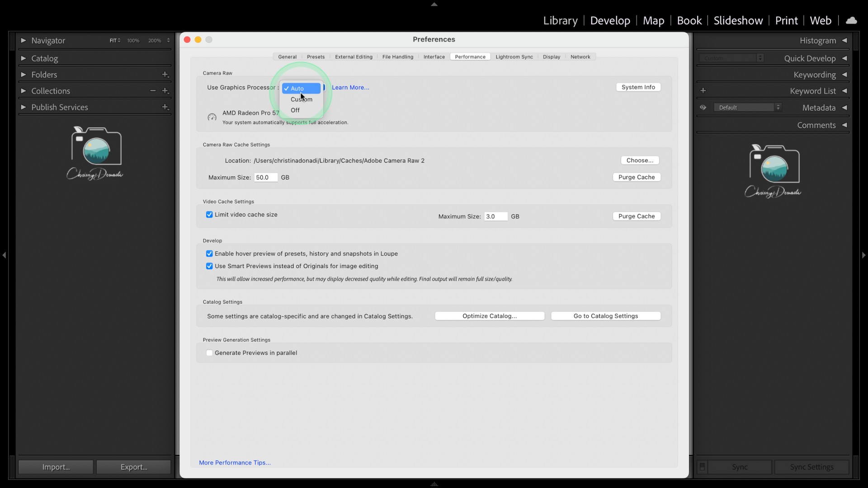Viewport: 868px width, 488px height.
Task: Click the Keyword List plus icon
Action: (x=703, y=91)
